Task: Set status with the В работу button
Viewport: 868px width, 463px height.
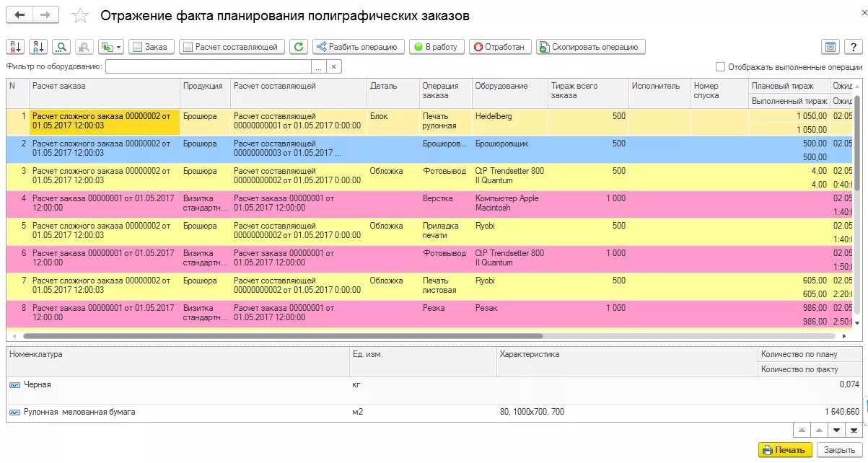Action: [437, 47]
